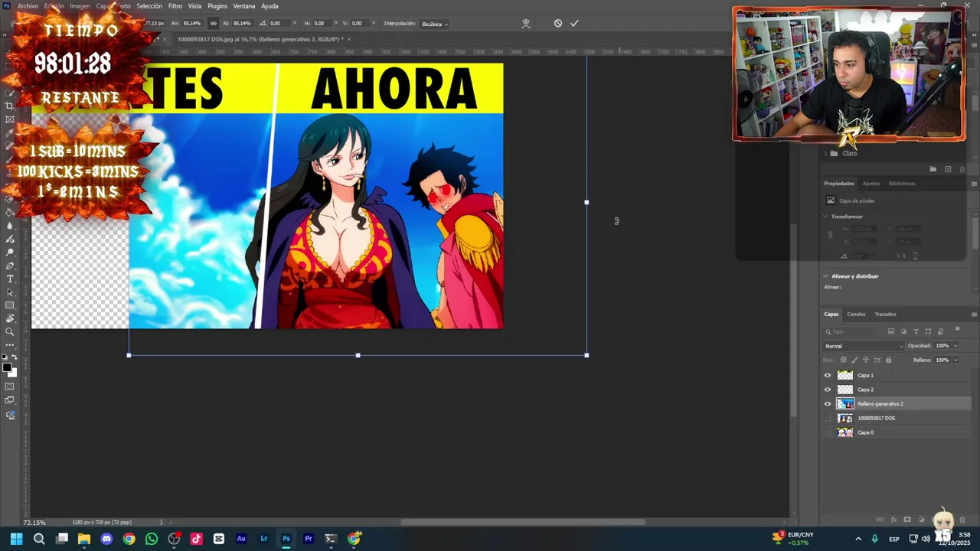
Task: Hide the Relleno generativo 2 layer
Action: pos(827,404)
